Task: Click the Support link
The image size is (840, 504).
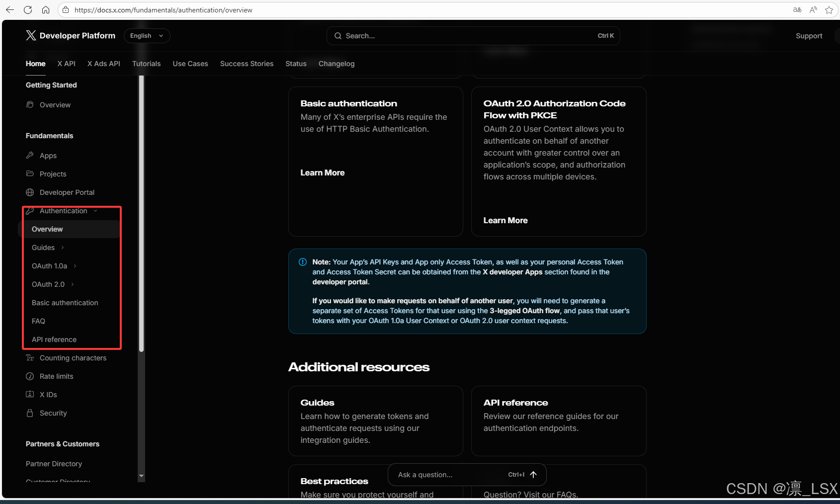Action: tap(809, 36)
